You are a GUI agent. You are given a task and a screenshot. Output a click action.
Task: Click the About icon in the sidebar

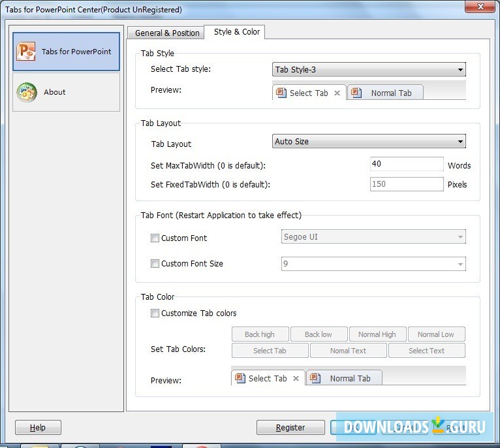coord(27,92)
